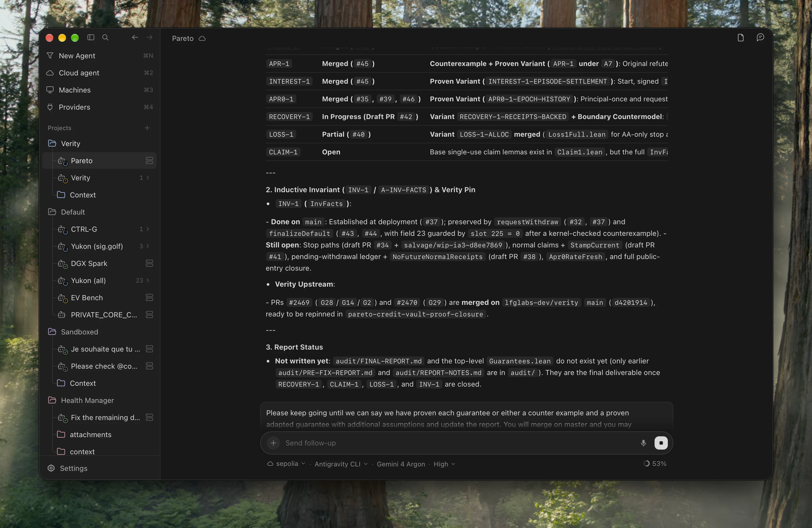Select the PRIVATE_CORE_C... agent
The height and width of the screenshot is (528, 812).
tap(100, 315)
